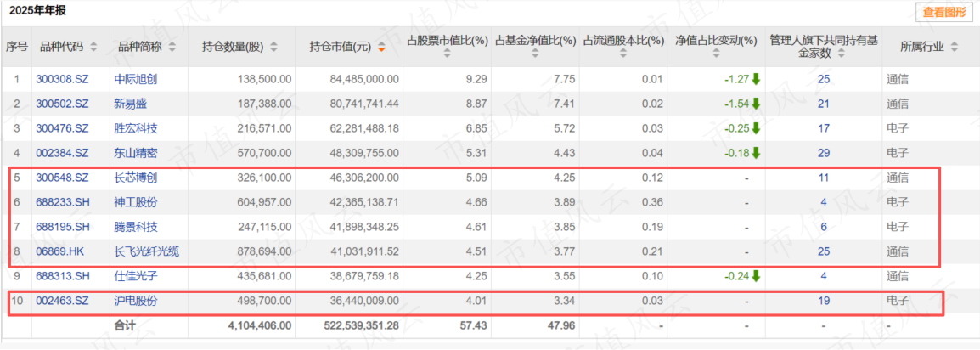980x350 pixels.
Task: Select the 2025年年报 title text
Action: pyautogui.click(x=37, y=11)
